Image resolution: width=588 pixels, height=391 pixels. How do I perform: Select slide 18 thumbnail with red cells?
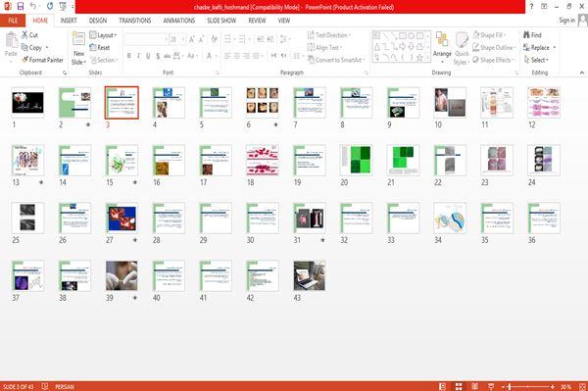click(x=263, y=160)
